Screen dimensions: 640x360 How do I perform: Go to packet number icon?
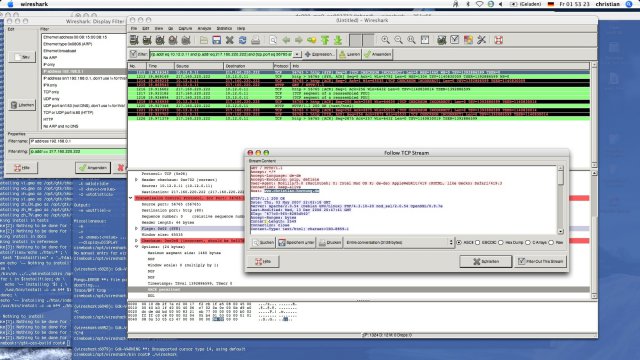(x=312, y=40)
